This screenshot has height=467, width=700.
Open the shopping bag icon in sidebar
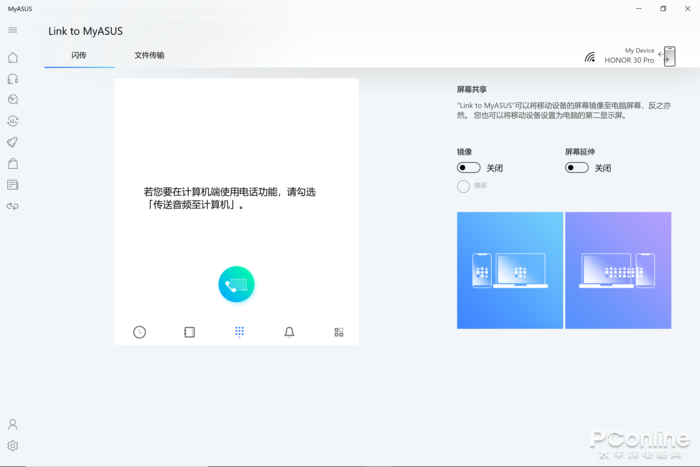tap(13, 163)
